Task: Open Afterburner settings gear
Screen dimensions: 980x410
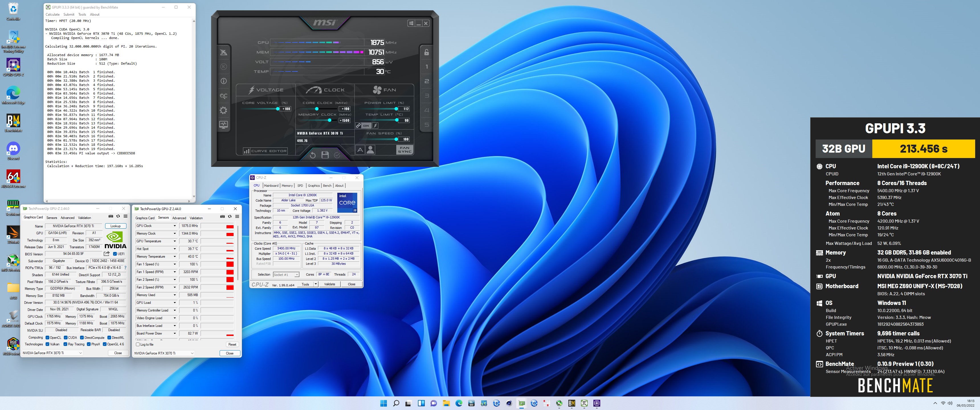Action: coord(224,110)
